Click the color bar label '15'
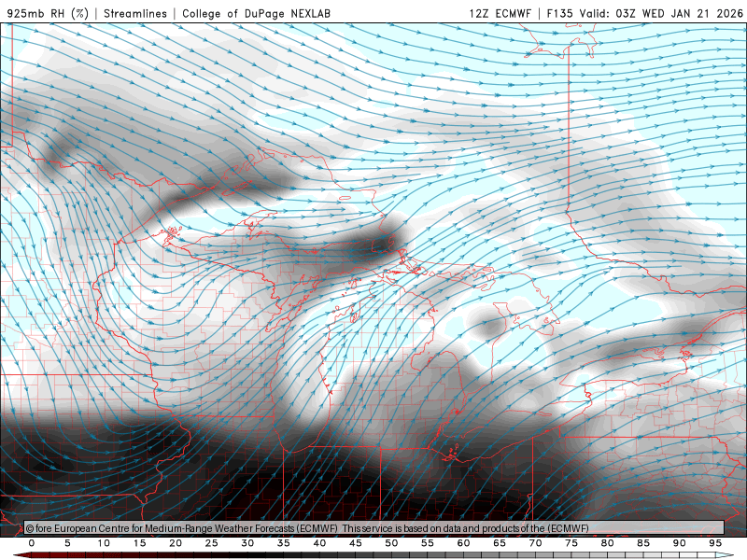The height and width of the screenshot is (560, 747). (x=139, y=543)
